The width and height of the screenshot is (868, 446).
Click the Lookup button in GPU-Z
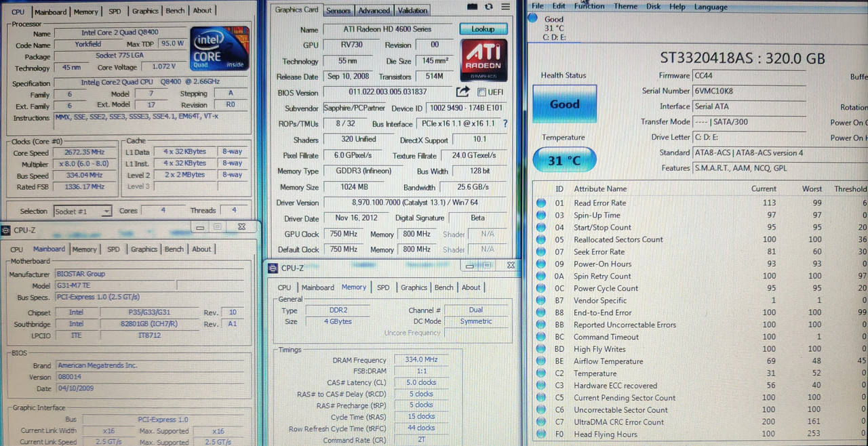[483, 29]
